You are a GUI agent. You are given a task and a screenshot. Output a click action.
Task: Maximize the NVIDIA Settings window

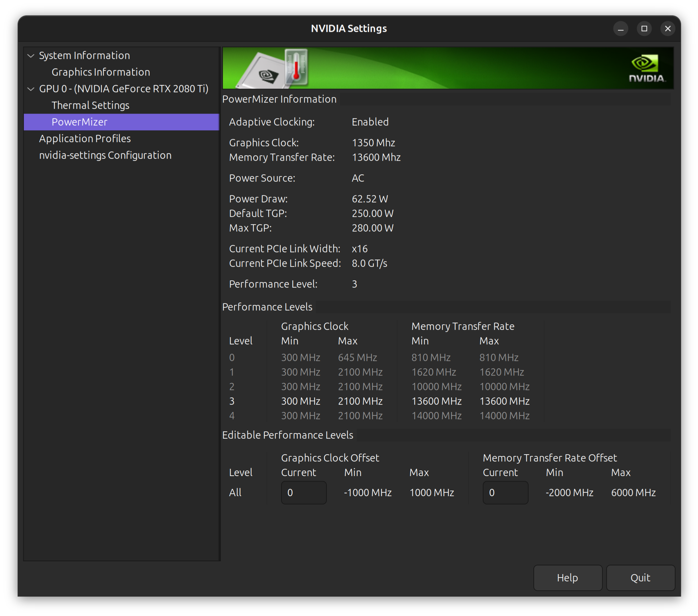[x=644, y=29]
